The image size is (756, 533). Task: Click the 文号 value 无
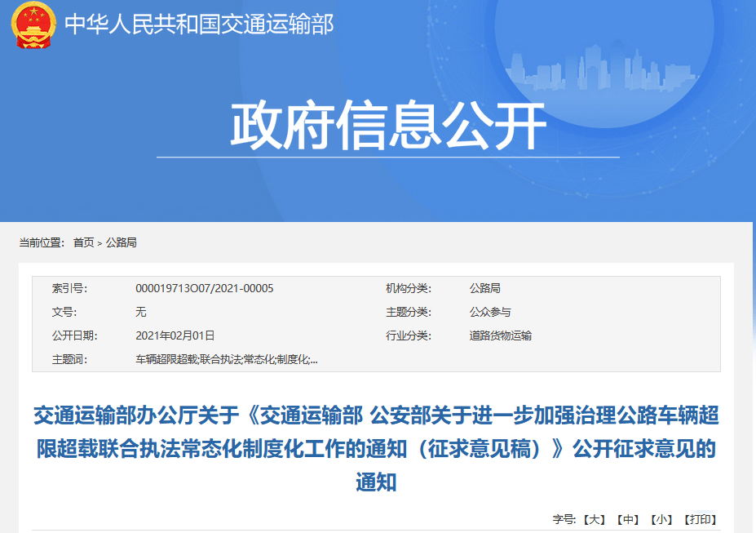(140, 312)
